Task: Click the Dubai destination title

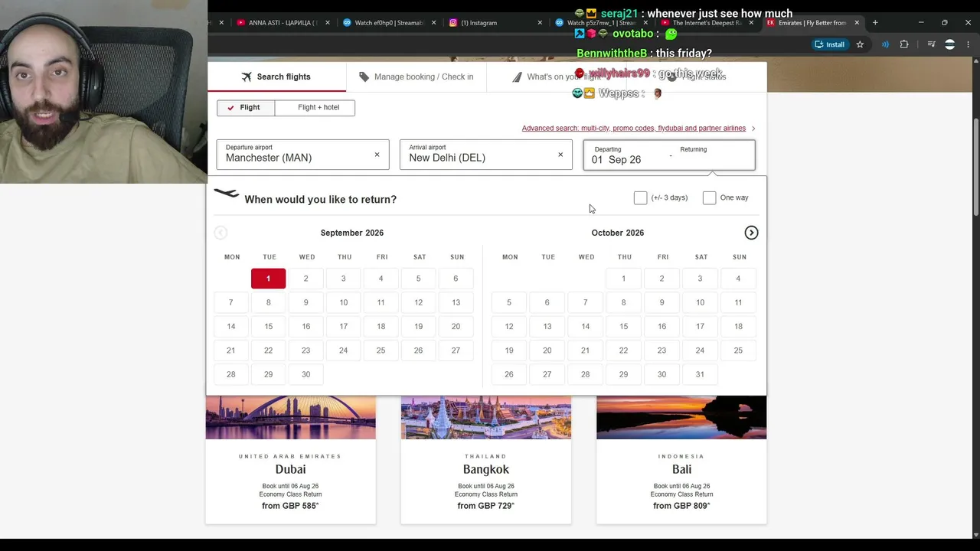Action: [x=290, y=469]
